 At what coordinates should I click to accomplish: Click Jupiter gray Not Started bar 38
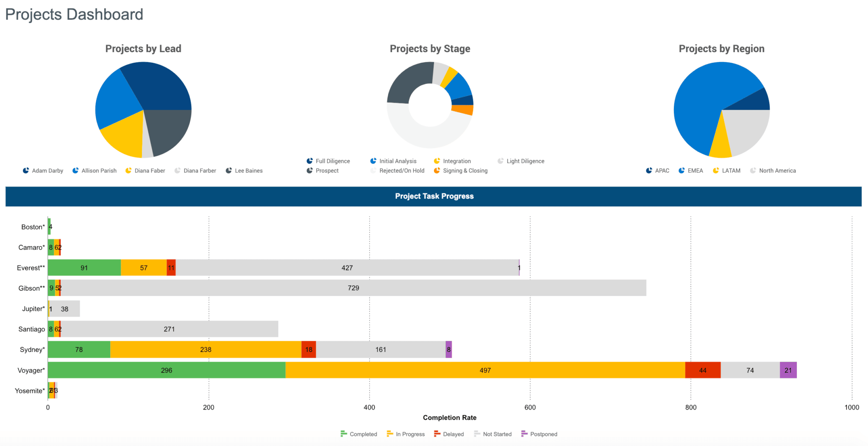click(64, 309)
